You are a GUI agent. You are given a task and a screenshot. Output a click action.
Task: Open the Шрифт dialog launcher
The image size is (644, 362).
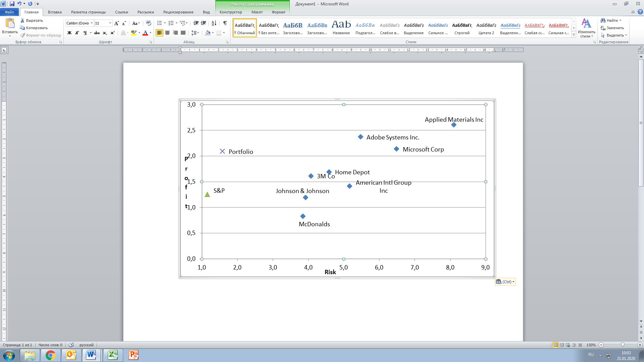[151, 42]
